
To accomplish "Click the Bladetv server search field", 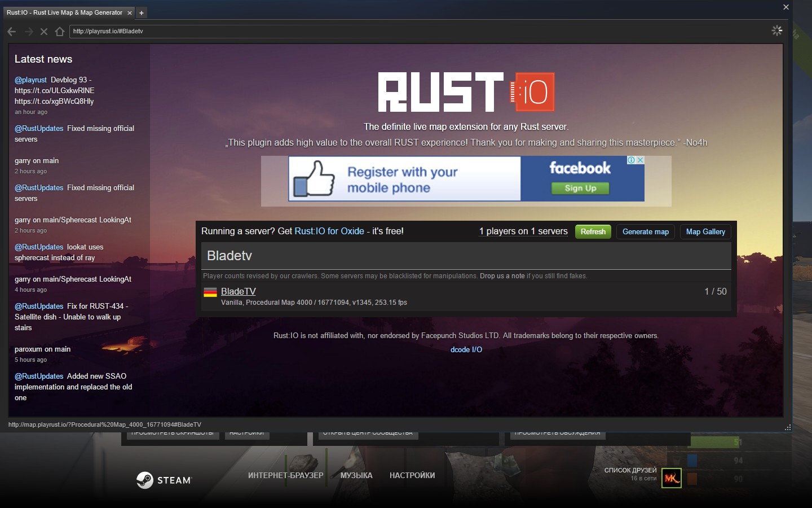I will pos(466,256).
